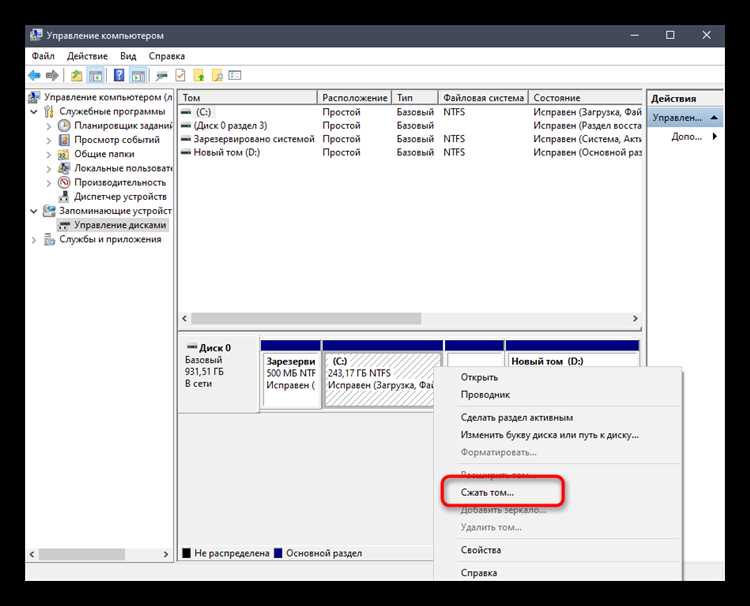Expand the Планировщик заданий node
The image size is (750, 606).
pyautogui.click(x=49, y=126)
